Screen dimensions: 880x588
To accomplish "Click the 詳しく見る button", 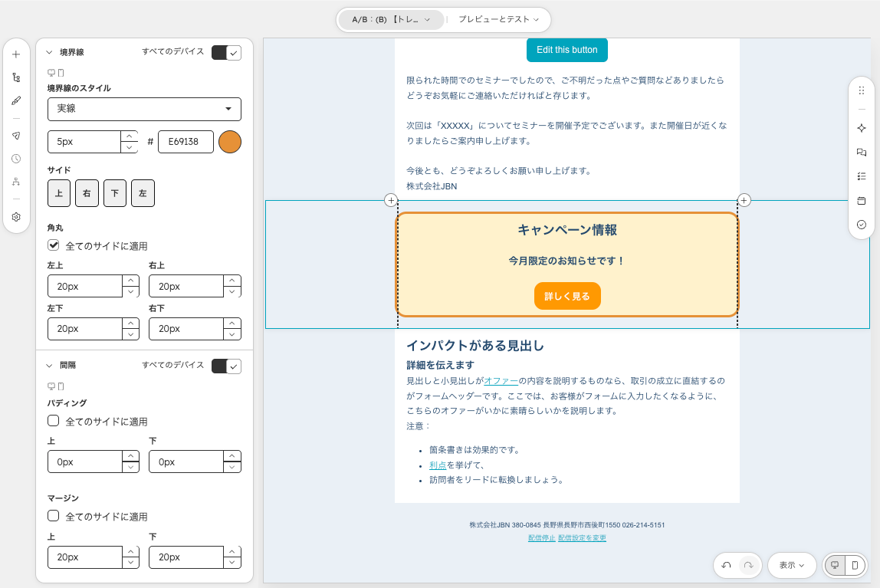I will point(566,296).
